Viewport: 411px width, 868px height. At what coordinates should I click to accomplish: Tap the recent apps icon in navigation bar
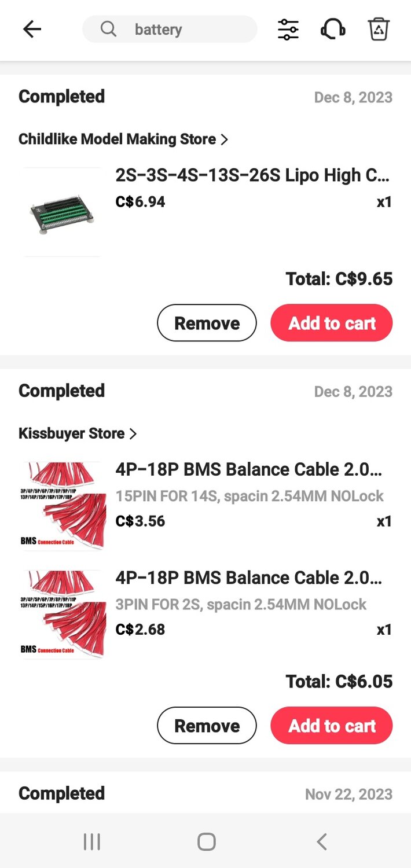tap(91, 842)
